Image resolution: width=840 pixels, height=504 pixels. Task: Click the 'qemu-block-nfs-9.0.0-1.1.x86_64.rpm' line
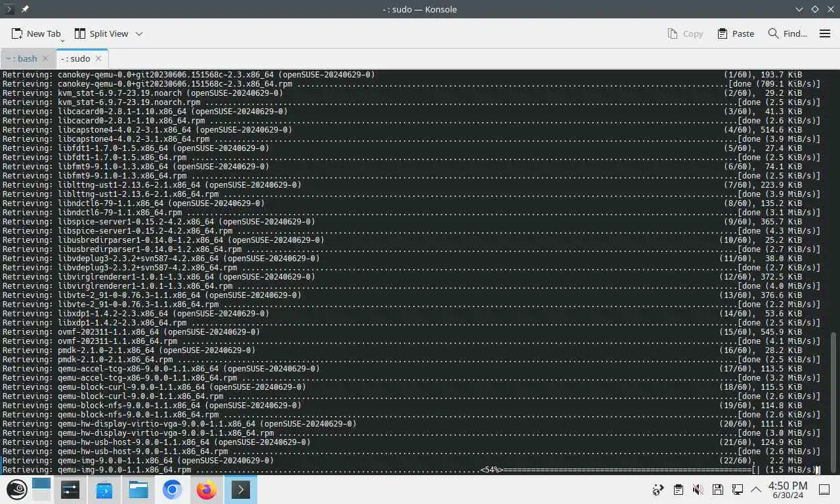coord(411,415)
